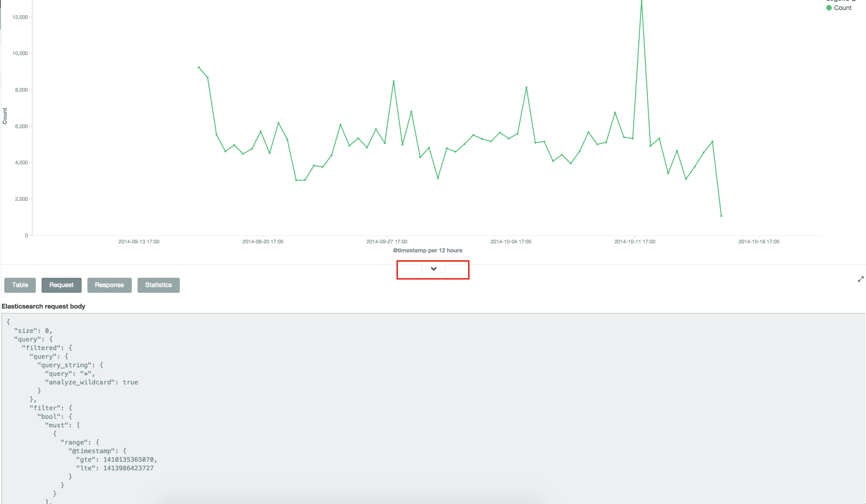The image size is (866, 504).
Task: Expand the spy panel to fullscreen
Action: pos(861,279)
